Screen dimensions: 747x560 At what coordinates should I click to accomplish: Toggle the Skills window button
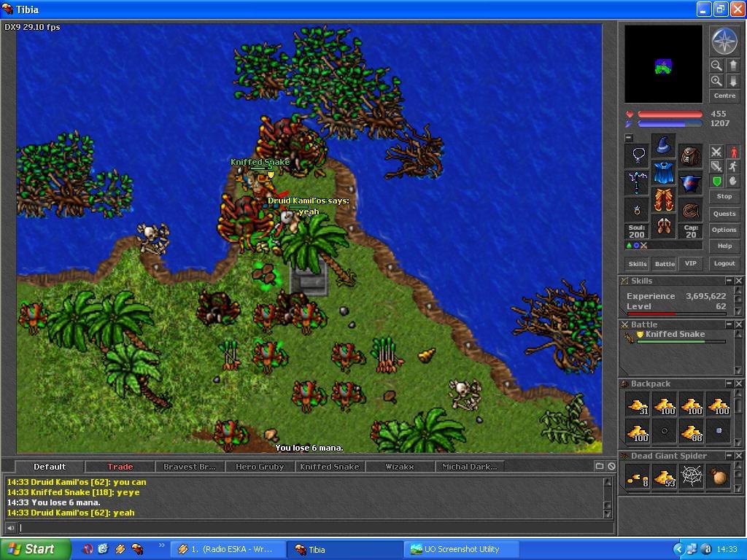click(638, 264)
